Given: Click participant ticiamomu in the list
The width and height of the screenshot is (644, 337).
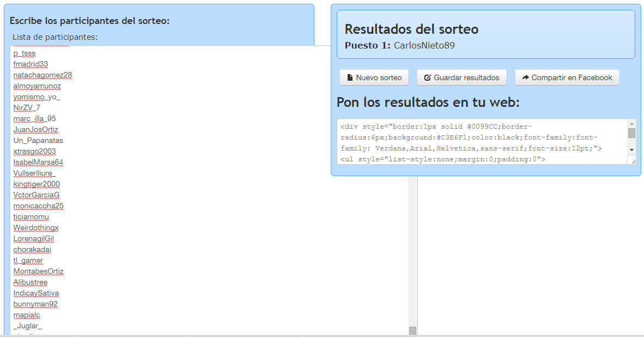Looking at the screenshot, I should tap(31, 216).
